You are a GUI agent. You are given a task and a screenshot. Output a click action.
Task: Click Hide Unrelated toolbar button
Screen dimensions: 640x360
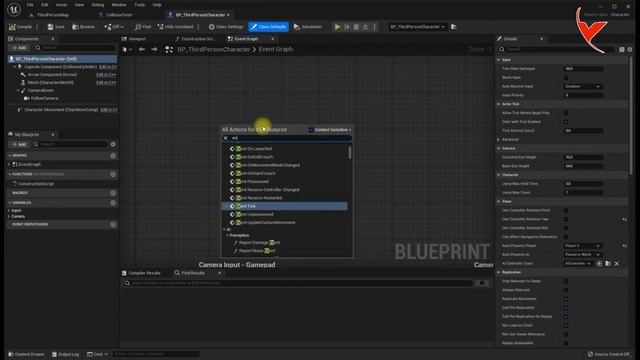(x=176, y=27)
